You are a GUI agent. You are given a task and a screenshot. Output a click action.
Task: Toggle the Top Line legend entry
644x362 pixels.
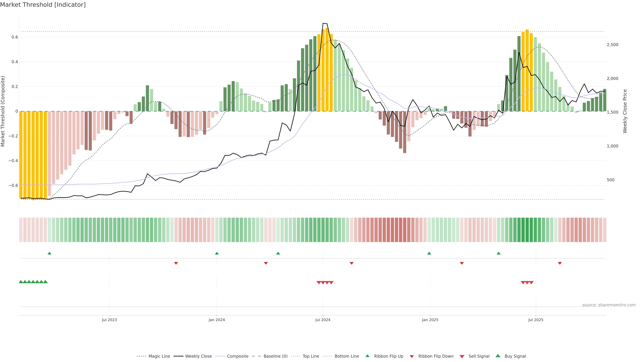pos(311,356)
